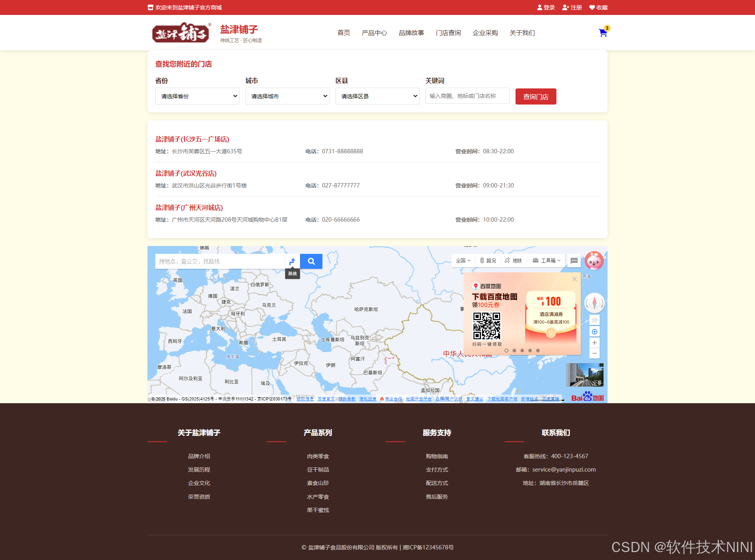
Task: Go to 产品中心 in navigation
Action: coord(374,33)
